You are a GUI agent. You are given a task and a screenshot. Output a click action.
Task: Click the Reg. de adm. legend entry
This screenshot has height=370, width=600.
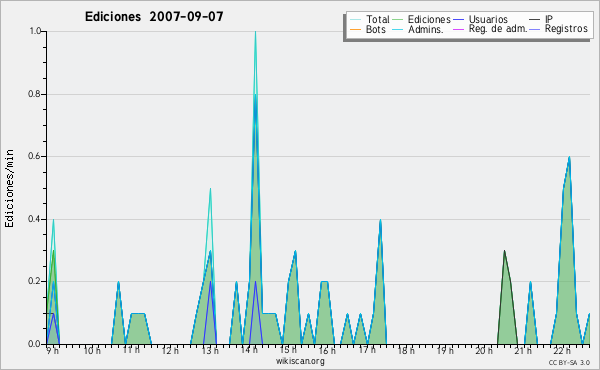[x=490, y=29]
